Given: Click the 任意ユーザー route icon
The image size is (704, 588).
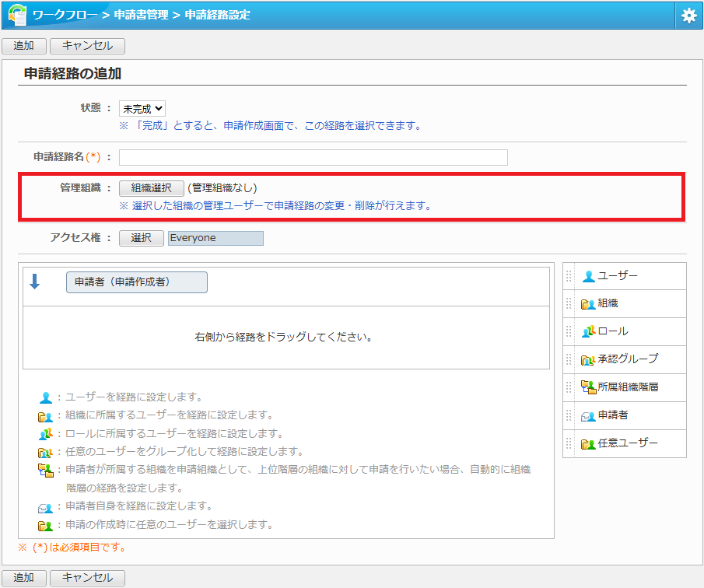Looking at the screenshot, I should tap(588, 444).
